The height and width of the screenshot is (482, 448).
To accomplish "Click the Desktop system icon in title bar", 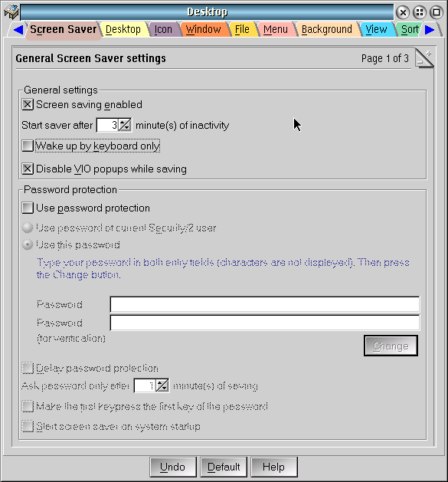I will [x=11, y=11].
